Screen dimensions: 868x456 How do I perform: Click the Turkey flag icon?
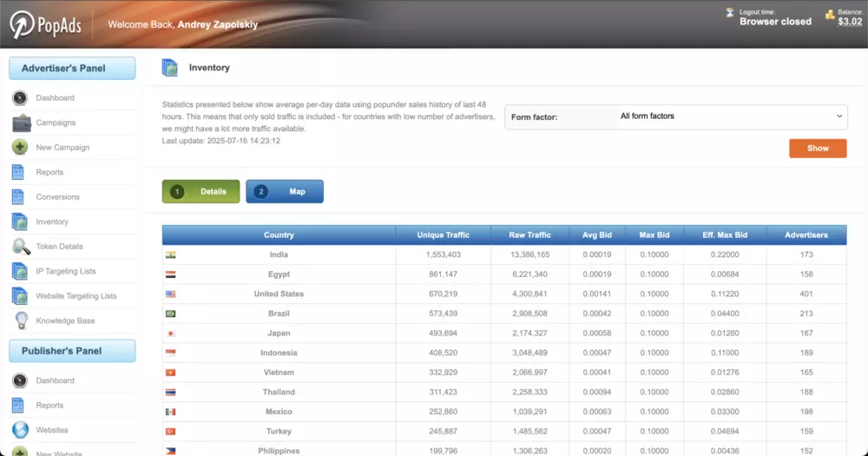[170, 432]
